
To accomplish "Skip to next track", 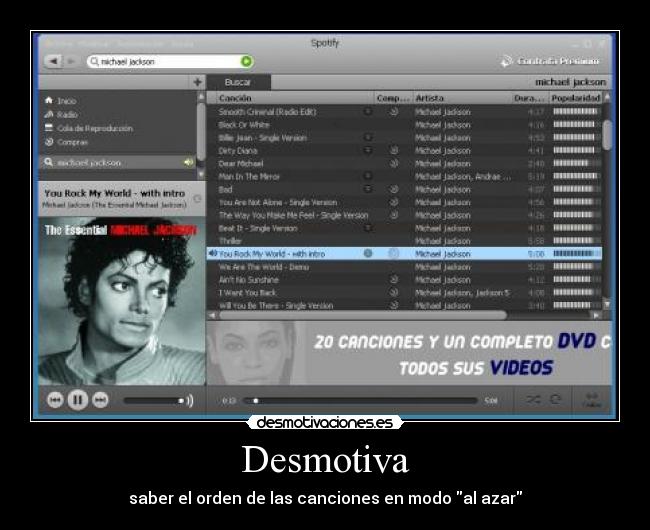I will [100, 400].
